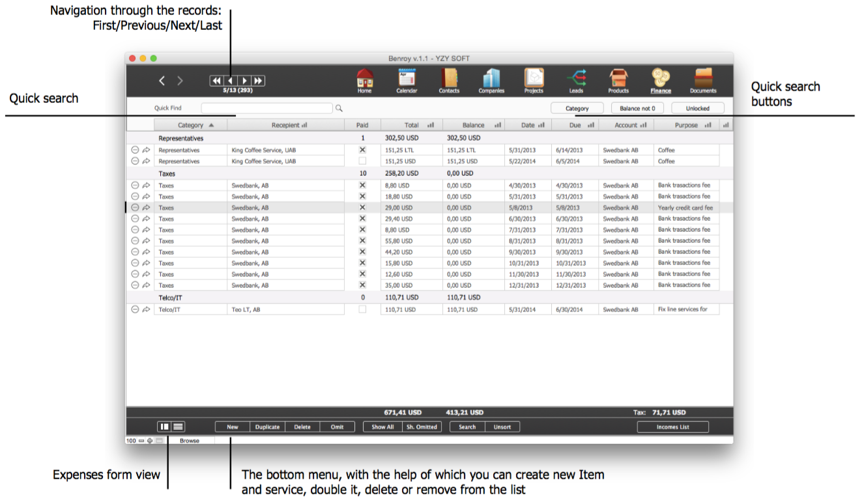Open the Leads module icon

point(576,79)
